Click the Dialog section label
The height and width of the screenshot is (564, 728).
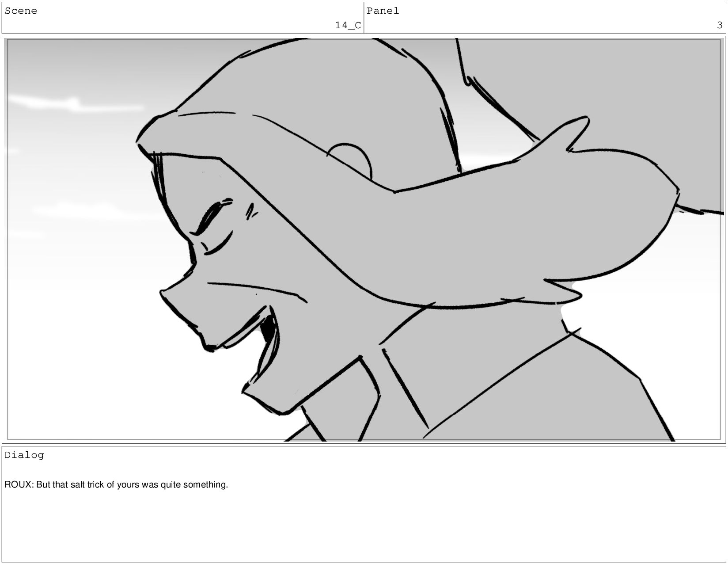[x=24, y=455]
